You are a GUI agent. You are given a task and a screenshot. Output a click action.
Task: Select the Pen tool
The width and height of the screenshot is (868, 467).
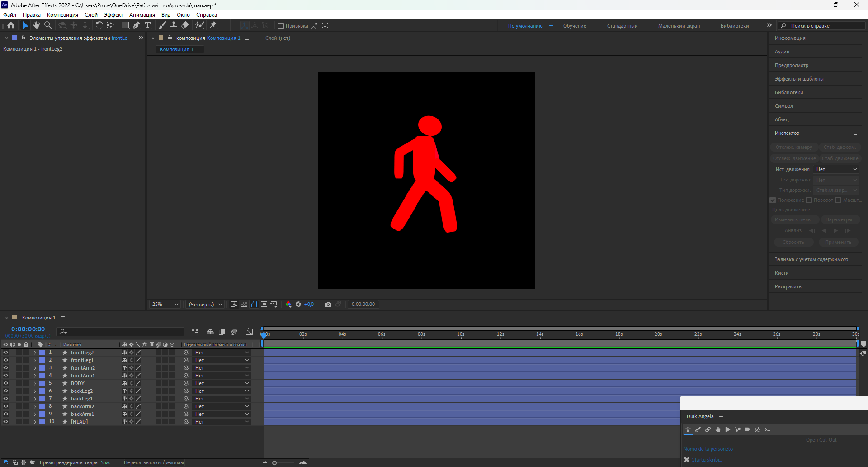tap(137, 25)
